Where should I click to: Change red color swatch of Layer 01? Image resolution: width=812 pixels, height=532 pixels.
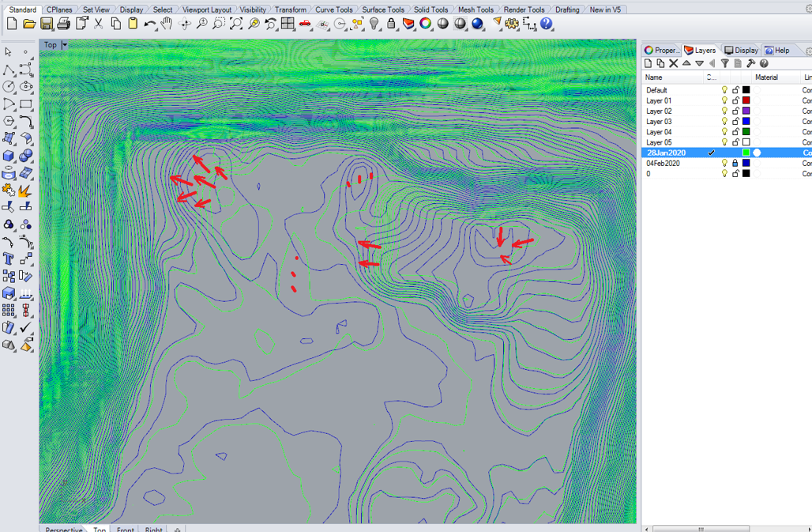click(x=746, y=100)
